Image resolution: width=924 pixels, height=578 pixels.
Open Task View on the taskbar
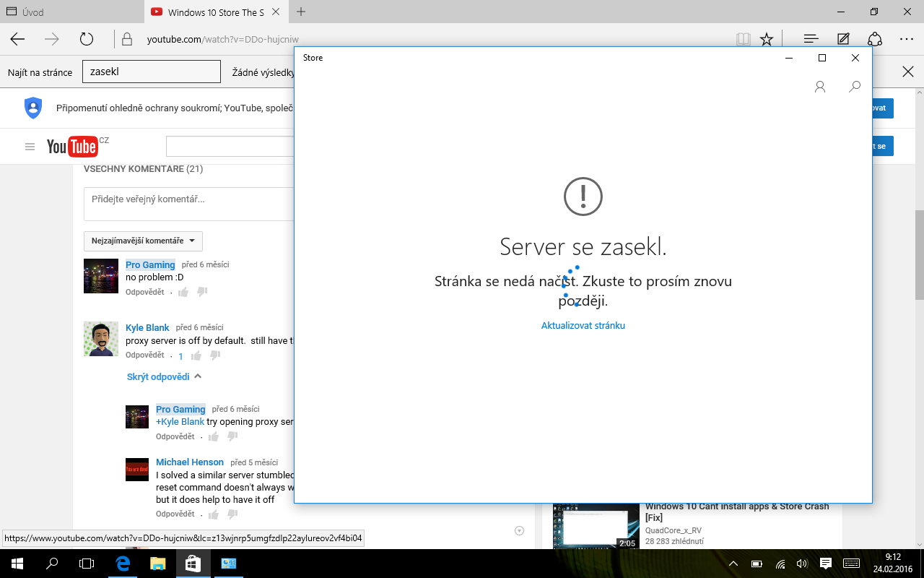(87, 564)
